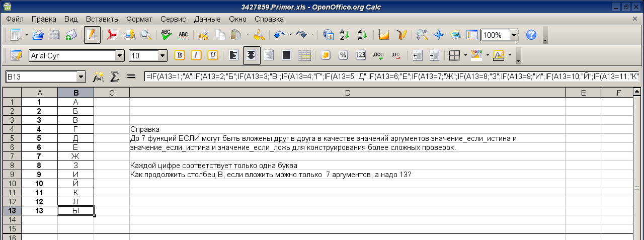Click the Print file directly icon
The image size is (644, 240).
coord(129,35)
